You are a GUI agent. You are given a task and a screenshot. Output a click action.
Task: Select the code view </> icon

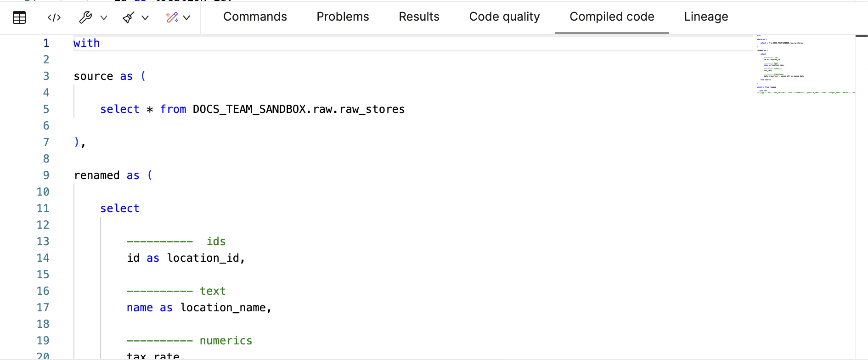tap(54, 17)
